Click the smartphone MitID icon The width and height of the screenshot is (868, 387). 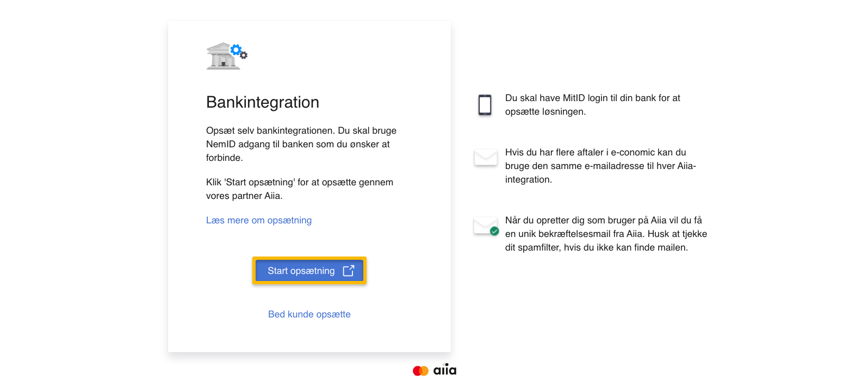click(486, 104)
